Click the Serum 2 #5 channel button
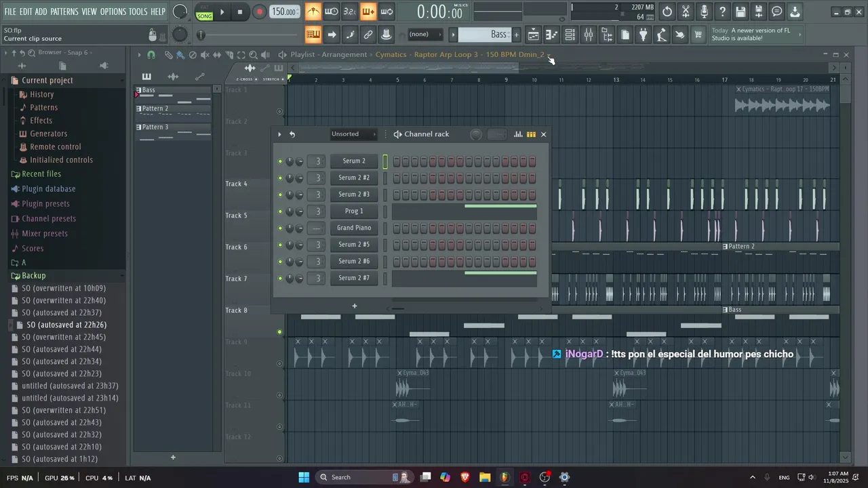 354,245
